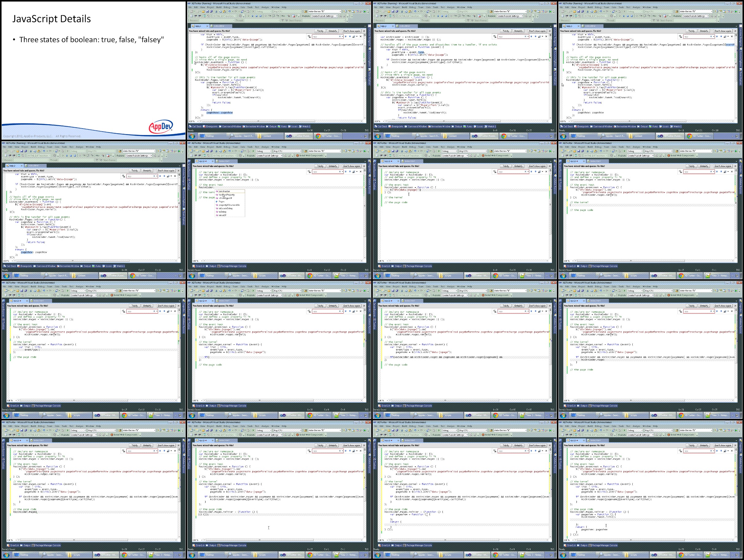Dismiss the mixed-tabs info bar in IntelliSense popup frame
Viewport: 744px width, 560px height.
[364, 166]
